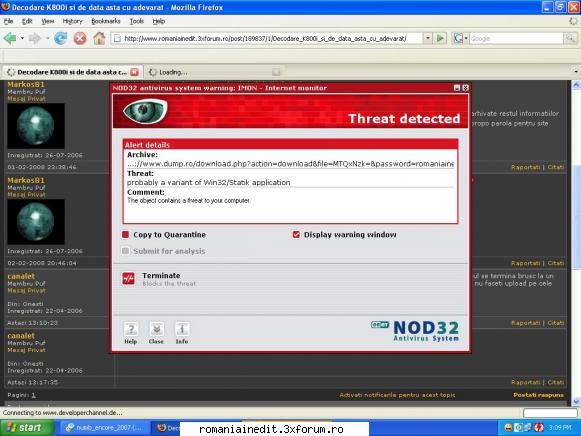This screenshot has height=436, width=581.
Task: Click the NOD32 eye logo
Action: coord(145,111)
